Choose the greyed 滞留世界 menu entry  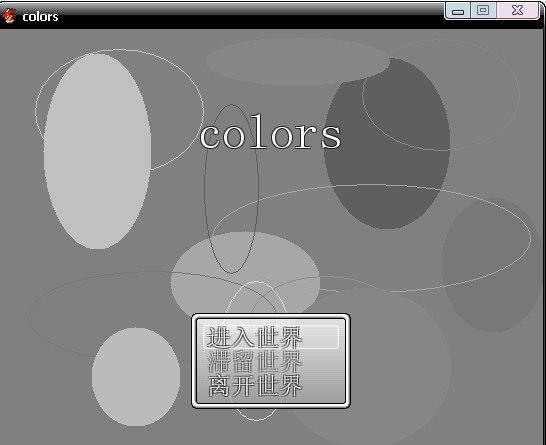coord(255,362)
